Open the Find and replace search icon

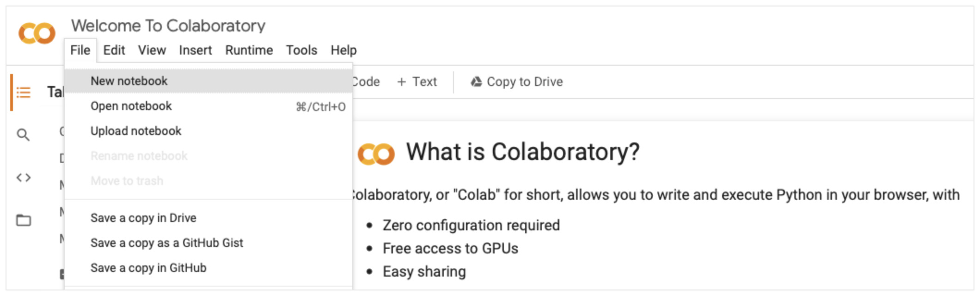[23, 135]
